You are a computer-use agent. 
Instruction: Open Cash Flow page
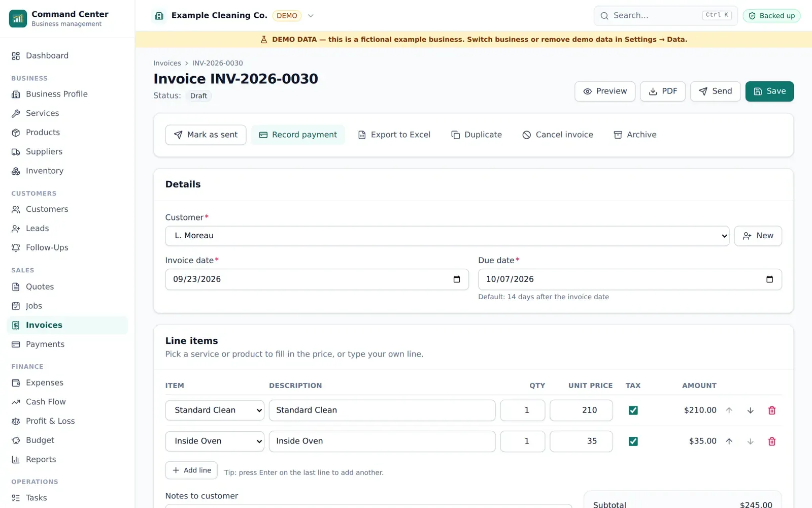click(x=67, y=402)
